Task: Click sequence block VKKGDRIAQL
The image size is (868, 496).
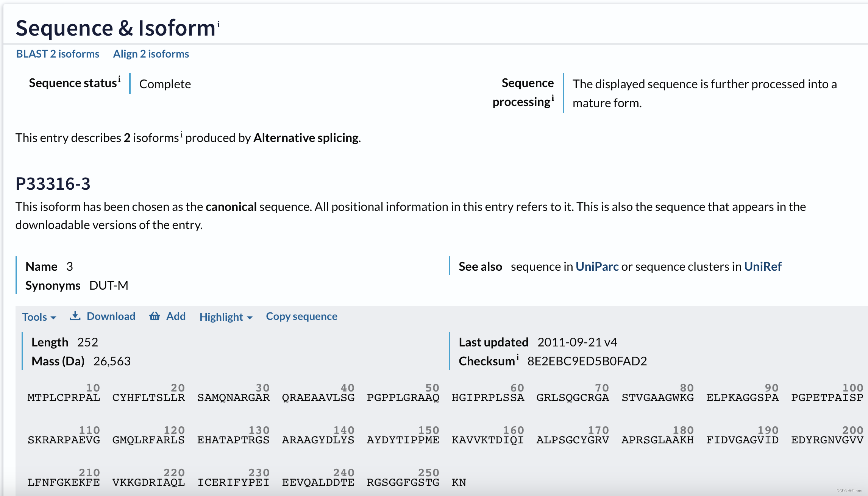Action: pyautogui.click(x=148, y=482)
